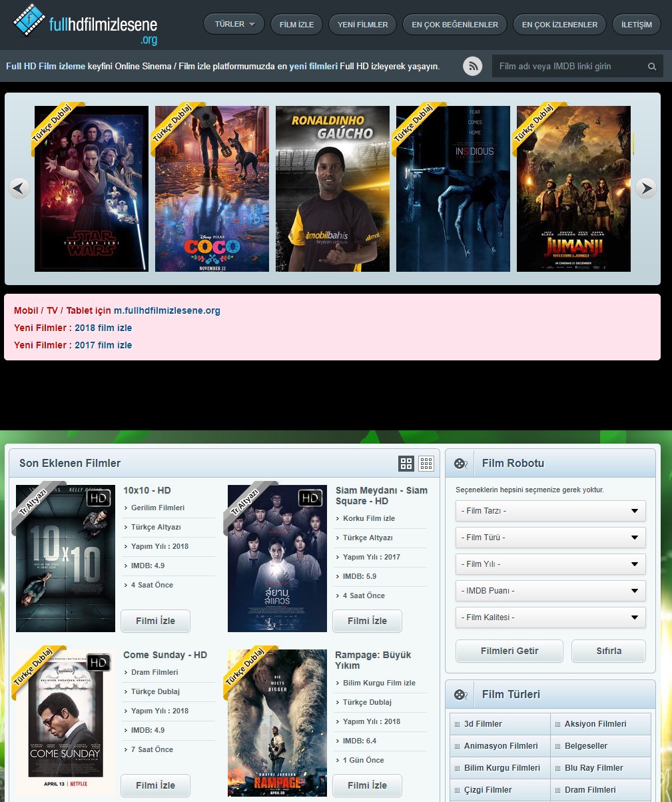Image resolution: width=672 pixels, height=802 pixels.
Task: Slide carousel to next posters
Action: point(646,189)
